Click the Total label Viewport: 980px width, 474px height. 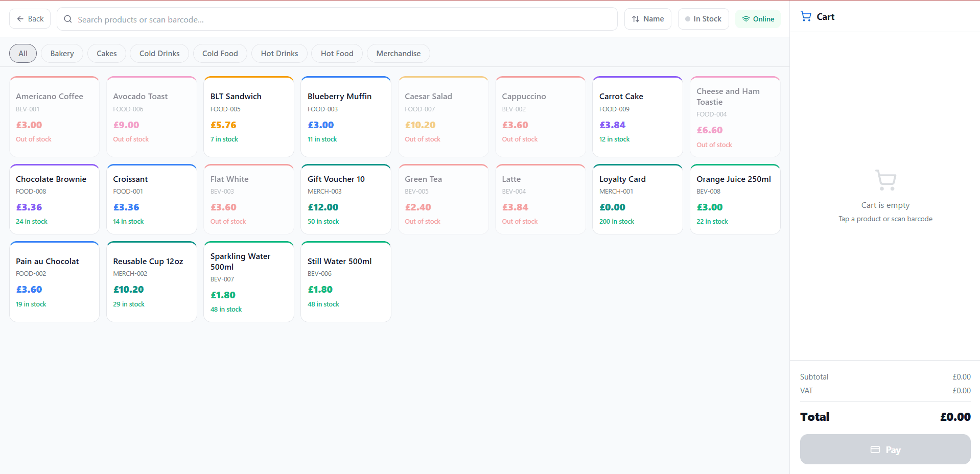[x=815, y=417]
